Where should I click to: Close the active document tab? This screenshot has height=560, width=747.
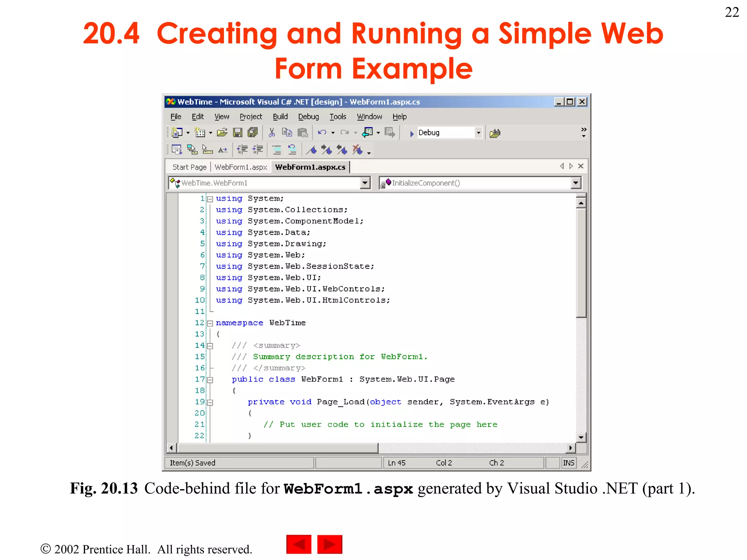click(581, 166)
